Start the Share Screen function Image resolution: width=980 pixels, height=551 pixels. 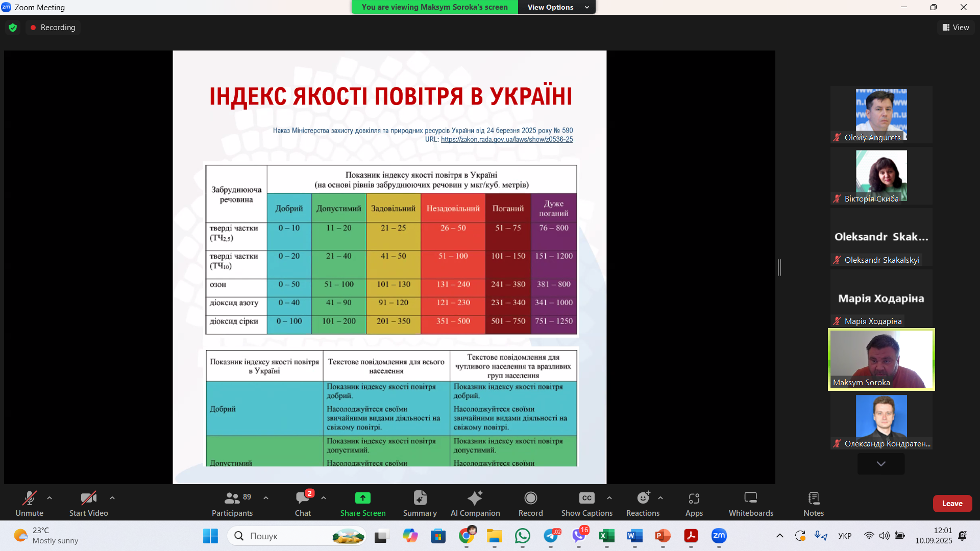click(x=362, y=503)
